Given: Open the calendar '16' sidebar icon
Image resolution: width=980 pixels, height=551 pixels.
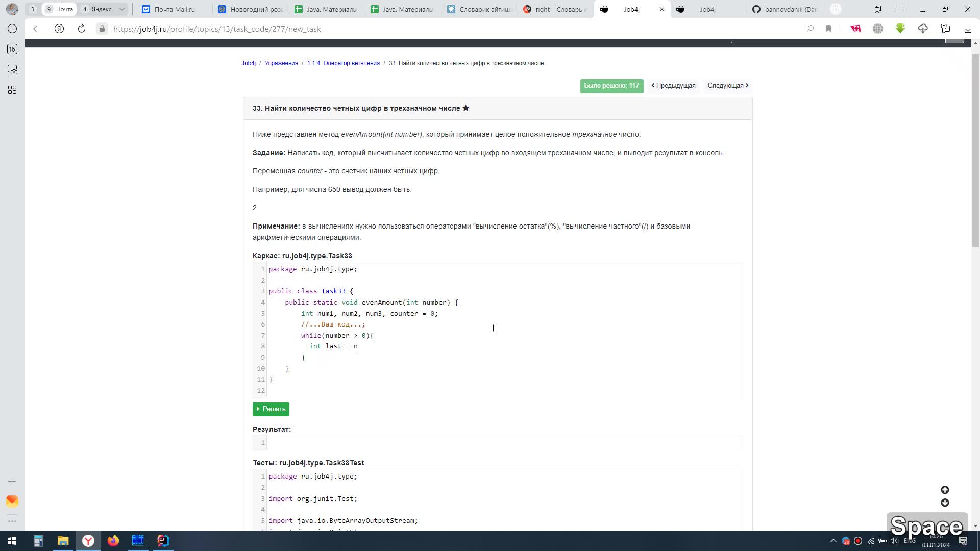Looking at the screenshot, I should click(x=12, y=49).
